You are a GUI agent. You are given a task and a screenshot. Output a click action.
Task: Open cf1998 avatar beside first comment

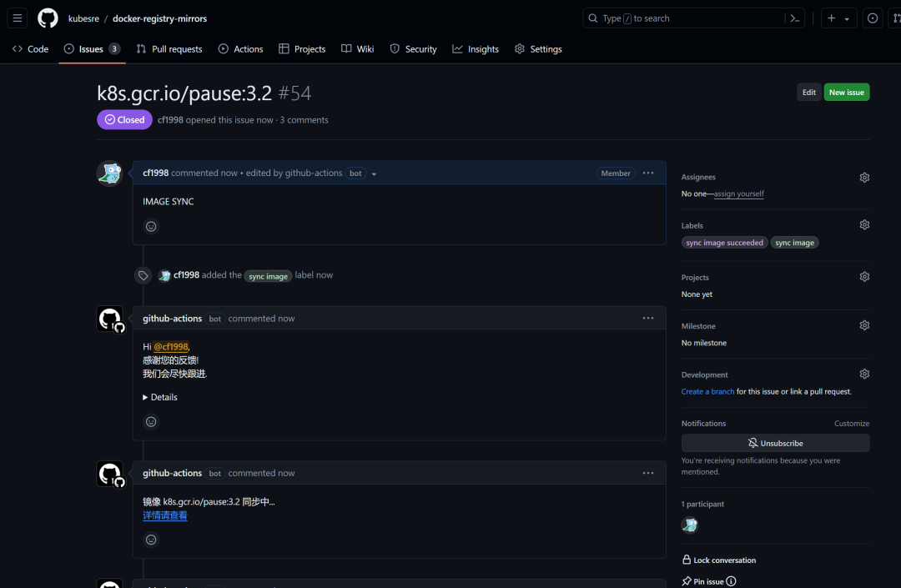[x=110, y=173]
